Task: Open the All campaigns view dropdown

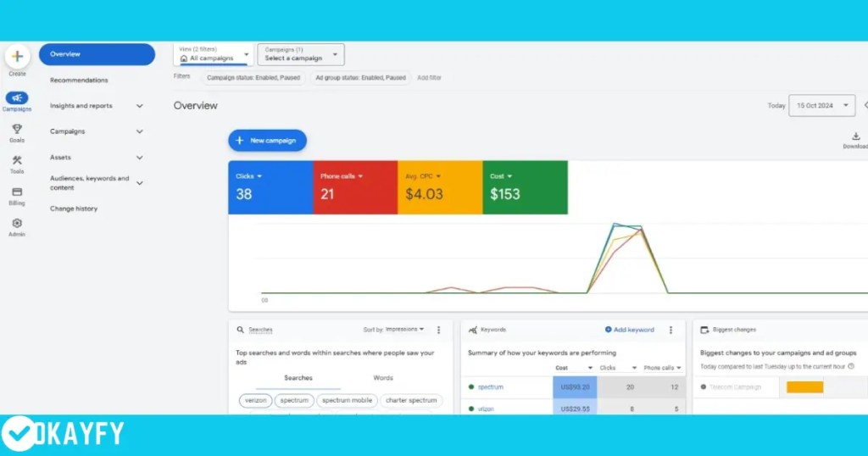Action: (214, 54)
